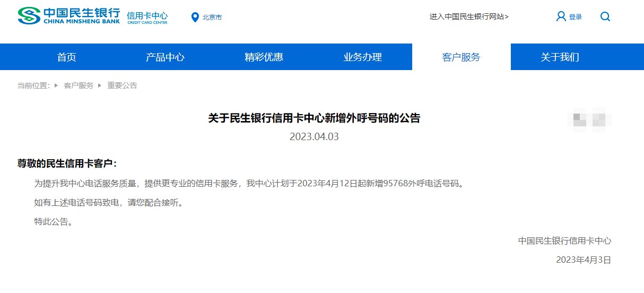Open the 产品中心 navigation tab
Screen dimensions: 644x293
[165, 57]
